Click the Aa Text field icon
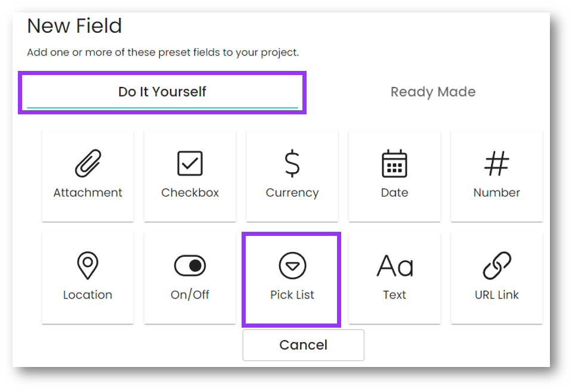 395,266
